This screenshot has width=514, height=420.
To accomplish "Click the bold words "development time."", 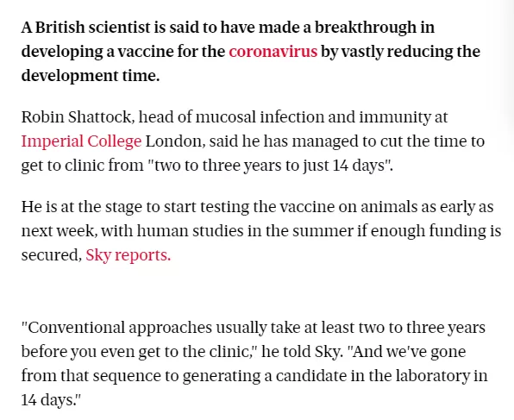I will pyautogui.click(x=91, y=76).
